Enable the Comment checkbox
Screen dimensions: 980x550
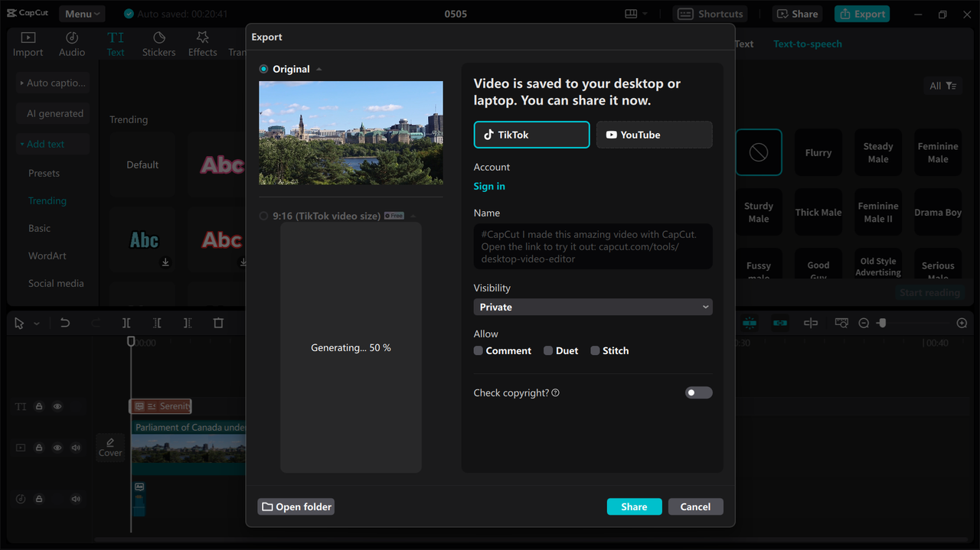pyautogui.click(x=479, y=350)
